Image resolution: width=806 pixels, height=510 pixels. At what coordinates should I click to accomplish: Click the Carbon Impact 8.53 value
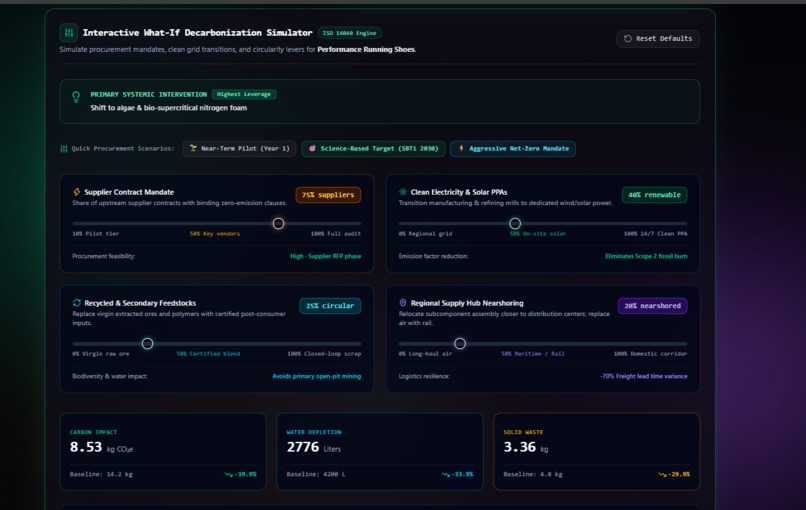[86, 447]
